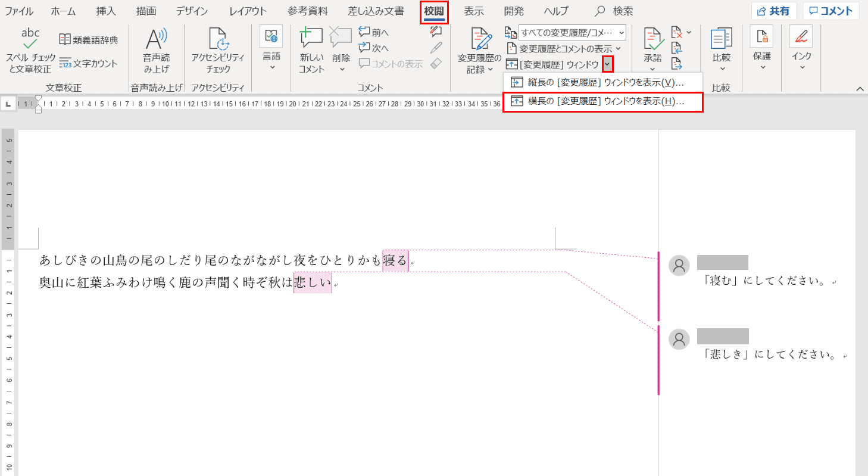Viewport: 868px width, 476px height.
Task: Open word count (文字カウント)
Action: 89,63
